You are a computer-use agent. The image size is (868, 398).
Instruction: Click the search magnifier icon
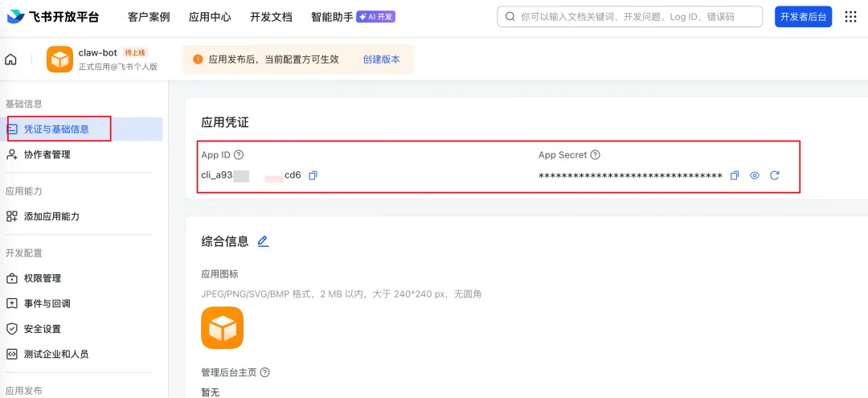coord(510,17)
